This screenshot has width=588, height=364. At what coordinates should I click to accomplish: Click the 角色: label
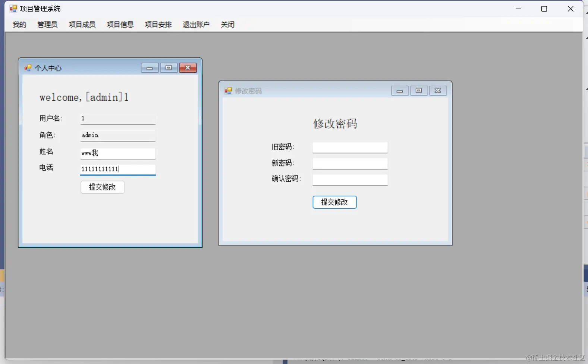(47, 135)
